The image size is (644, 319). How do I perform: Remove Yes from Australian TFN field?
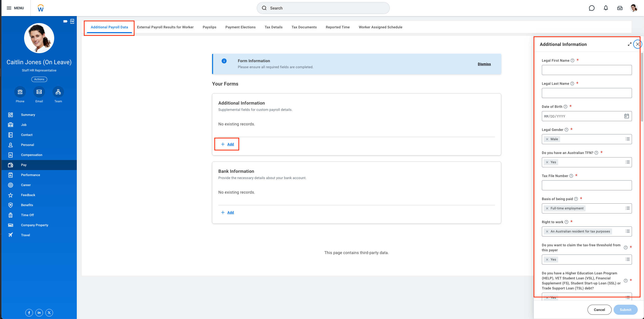click(547, 162)
